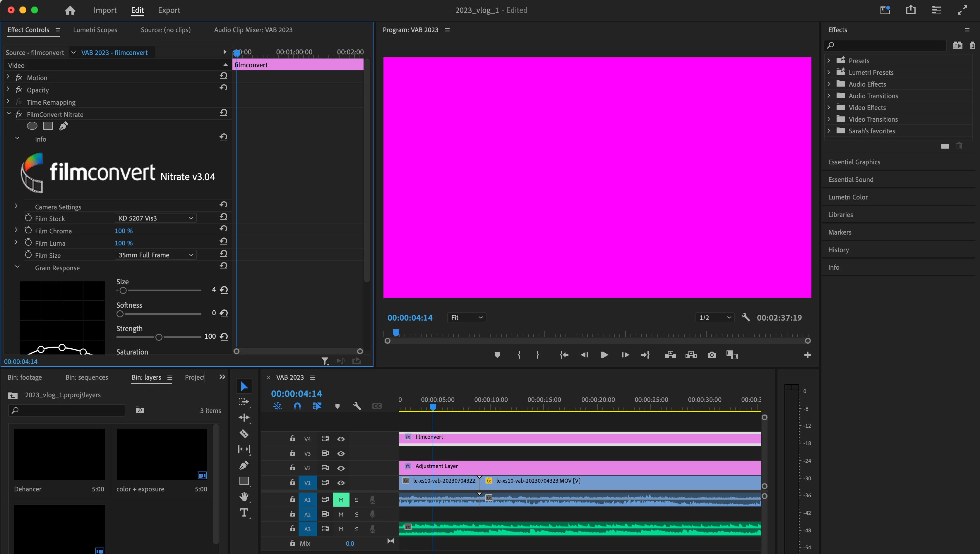Select the Razor tool
Image resolution: width=980 pixels, height=554 pixels.
click(x=244, y=433)
